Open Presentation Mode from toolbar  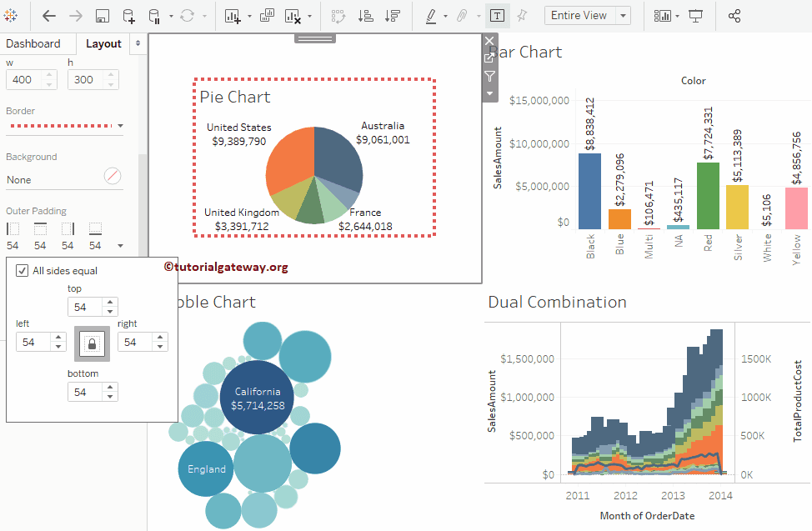tap(695, 16)
